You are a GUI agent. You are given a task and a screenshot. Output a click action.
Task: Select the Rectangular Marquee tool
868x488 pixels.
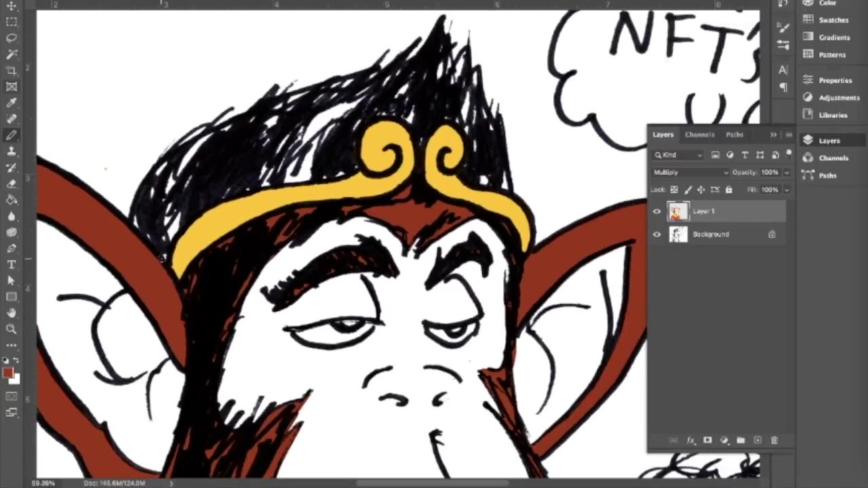[x=12, y=22]
